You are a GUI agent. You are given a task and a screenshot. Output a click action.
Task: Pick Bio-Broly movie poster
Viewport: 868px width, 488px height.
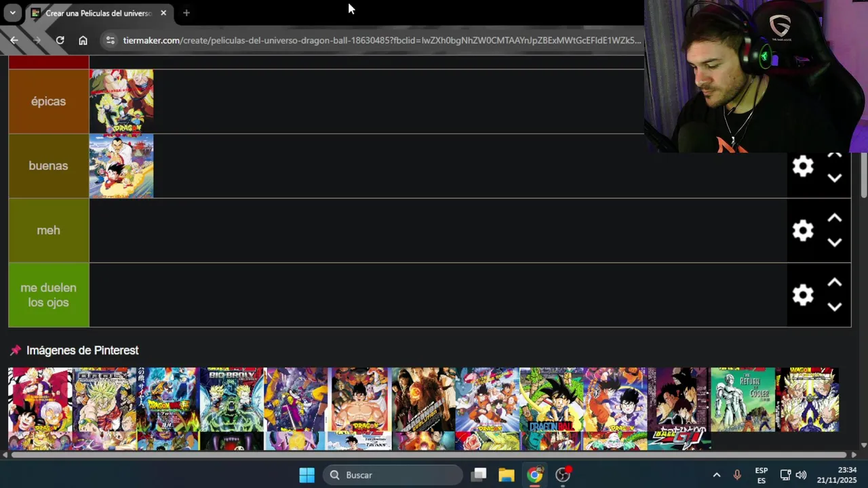coord(231,400)
